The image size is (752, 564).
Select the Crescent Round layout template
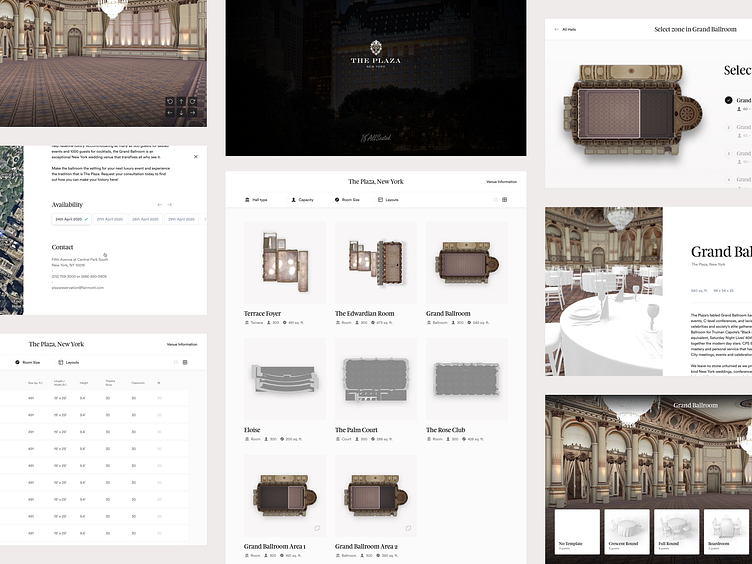pyautogui.click(x=626, y=532)
